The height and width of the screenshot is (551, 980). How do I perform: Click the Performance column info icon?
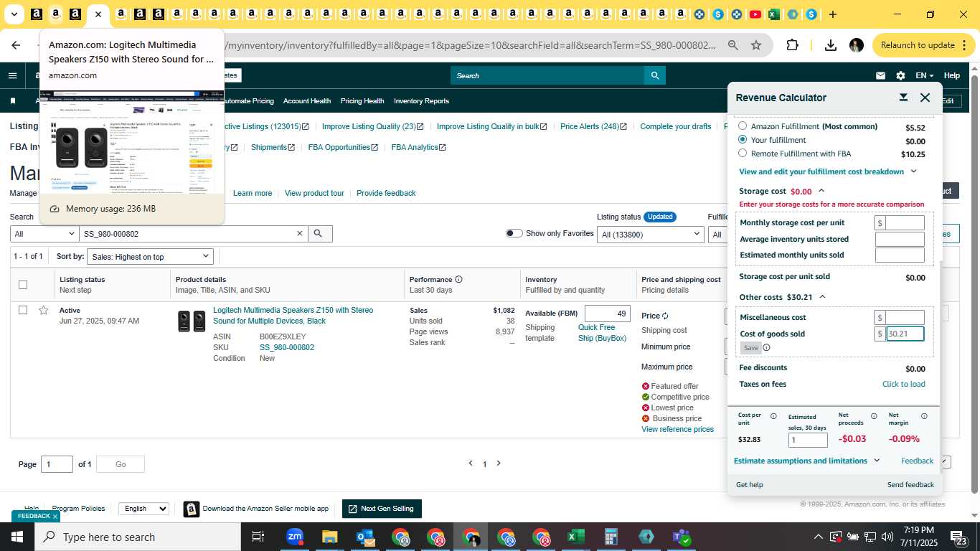click(458, 279)
